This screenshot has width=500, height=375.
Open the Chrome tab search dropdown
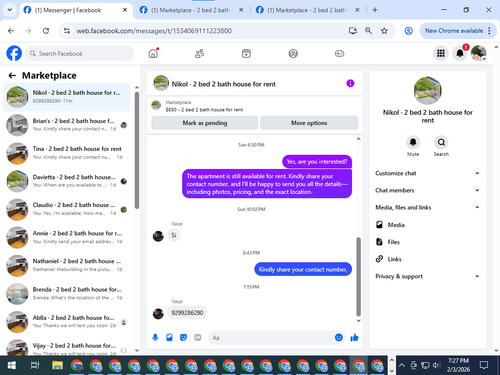click(x=10, y=10)
